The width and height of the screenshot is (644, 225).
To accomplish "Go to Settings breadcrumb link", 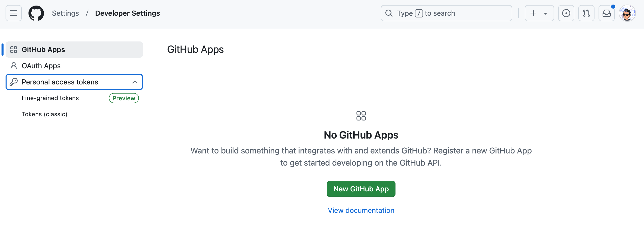I will click(65, 13).
